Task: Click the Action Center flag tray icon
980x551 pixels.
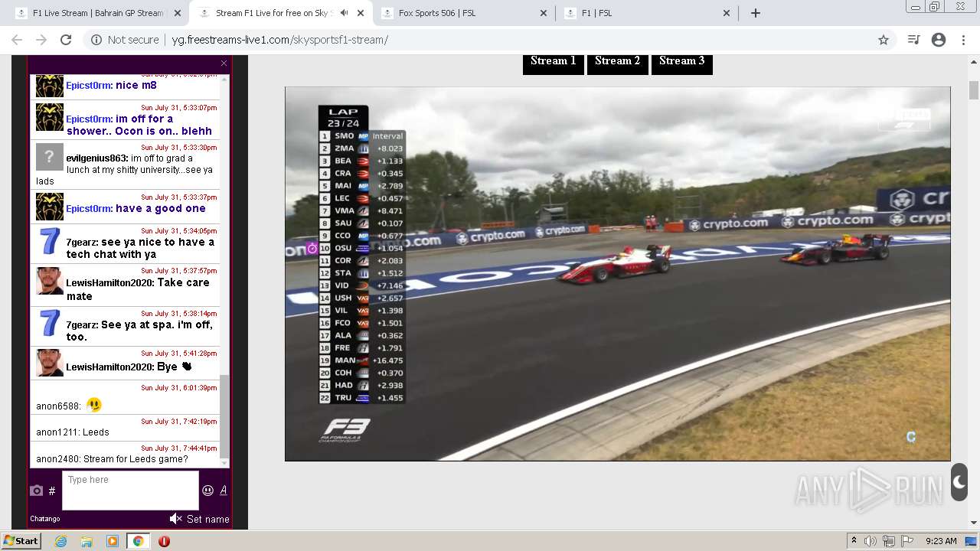Action: click(907, 541)
